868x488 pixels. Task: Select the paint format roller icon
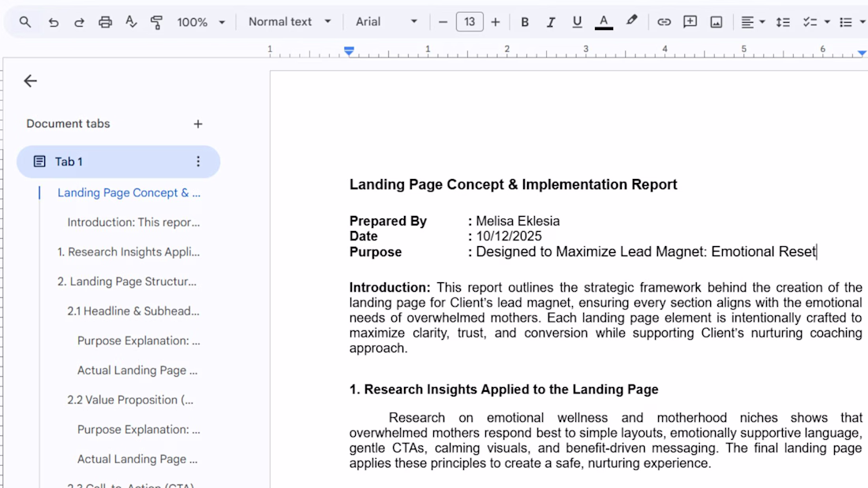click(x=157, y=22)
